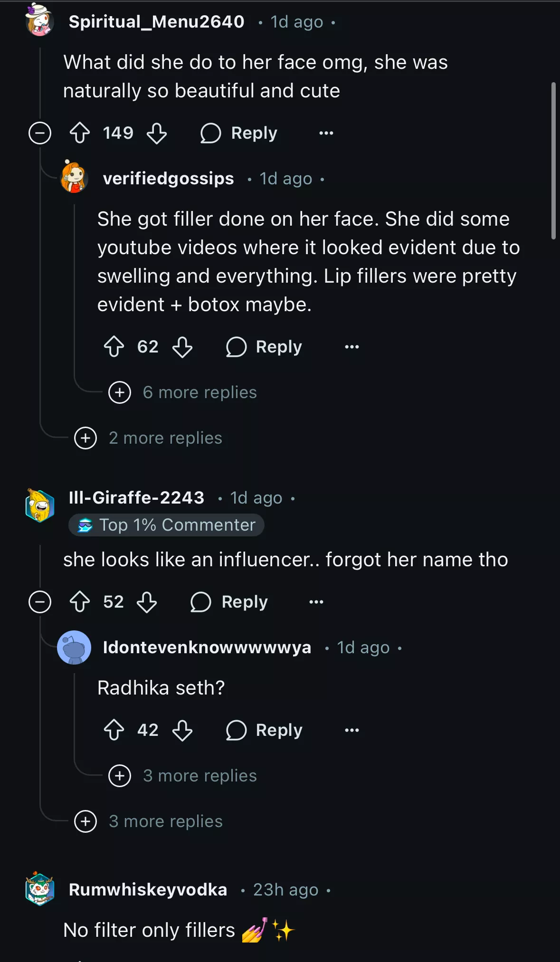The image size is (560, 962).
Task: Click the vertical scrollbar thumb
Action: tap(553, 161)
